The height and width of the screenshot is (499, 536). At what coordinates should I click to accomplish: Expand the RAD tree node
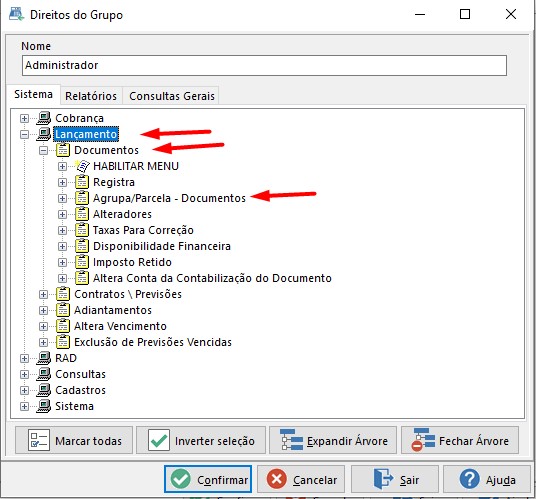click(24, 359)
